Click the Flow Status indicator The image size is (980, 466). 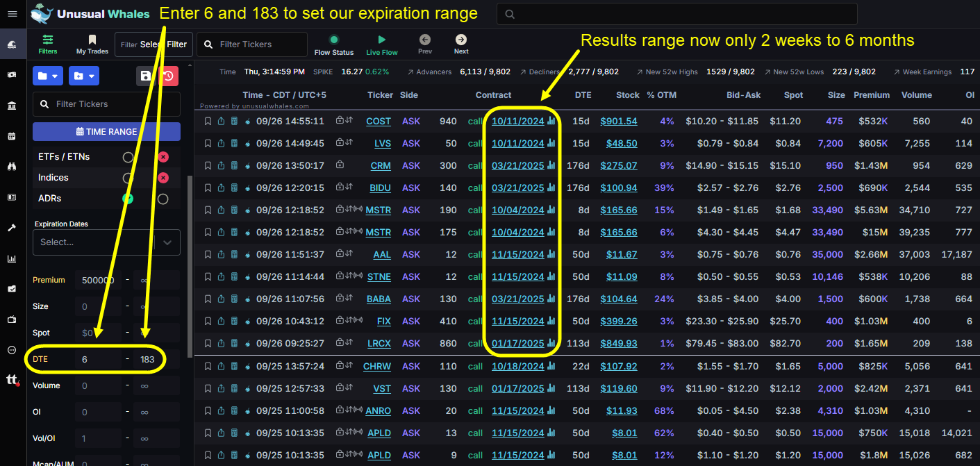pos(334,44)
